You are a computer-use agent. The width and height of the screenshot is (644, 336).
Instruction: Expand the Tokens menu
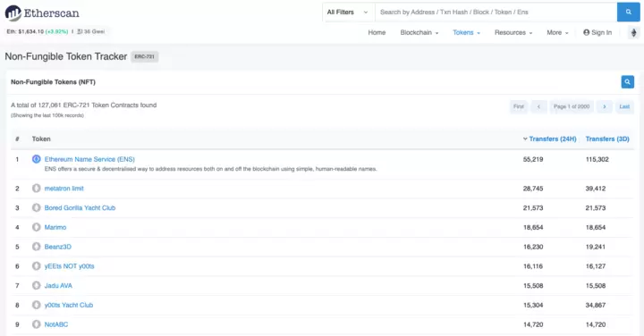click(x=467, y=32)
